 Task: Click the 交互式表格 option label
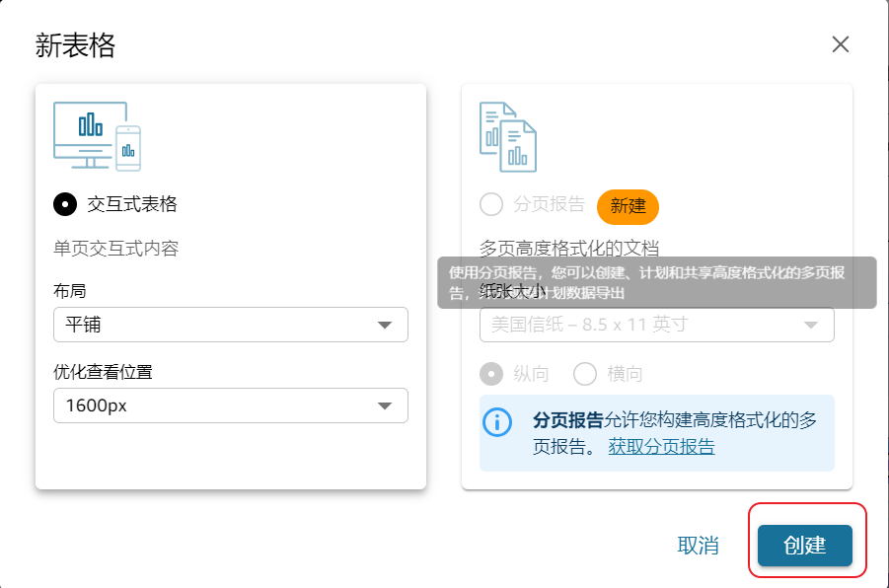[132, 204]
